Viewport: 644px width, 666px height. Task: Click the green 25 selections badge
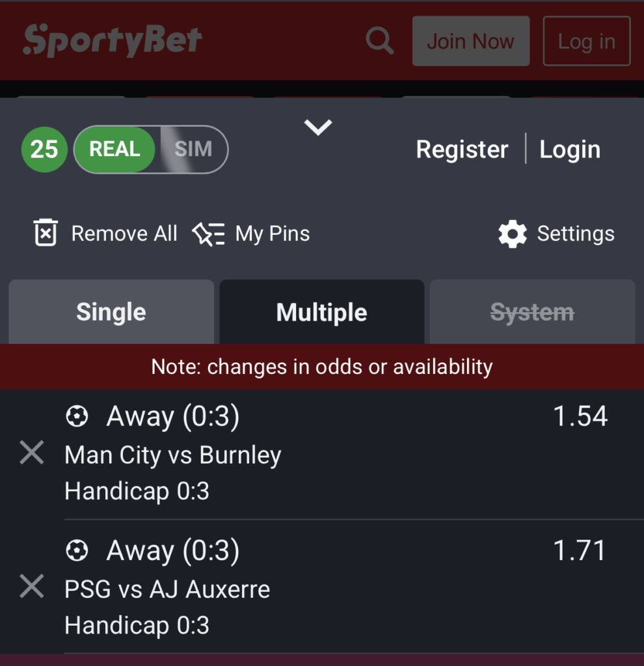tap(44, 149)
